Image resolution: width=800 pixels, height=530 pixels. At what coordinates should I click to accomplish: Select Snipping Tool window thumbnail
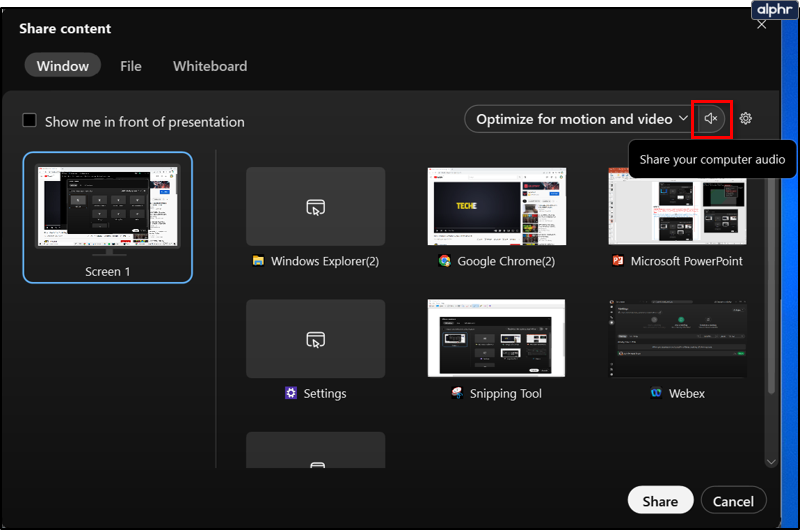click(496, 338)
